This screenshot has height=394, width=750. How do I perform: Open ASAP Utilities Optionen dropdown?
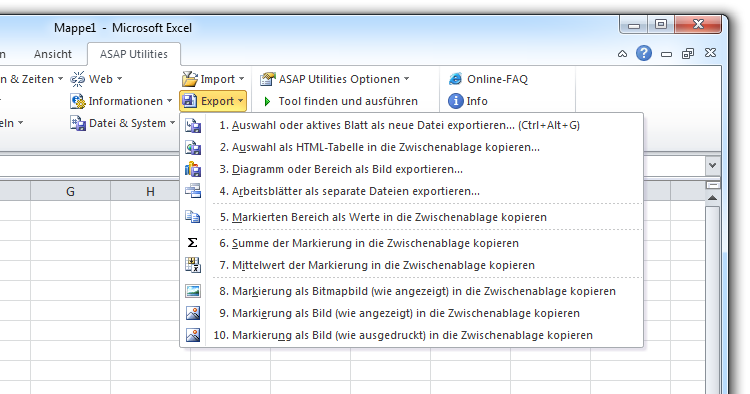point(407,79)
